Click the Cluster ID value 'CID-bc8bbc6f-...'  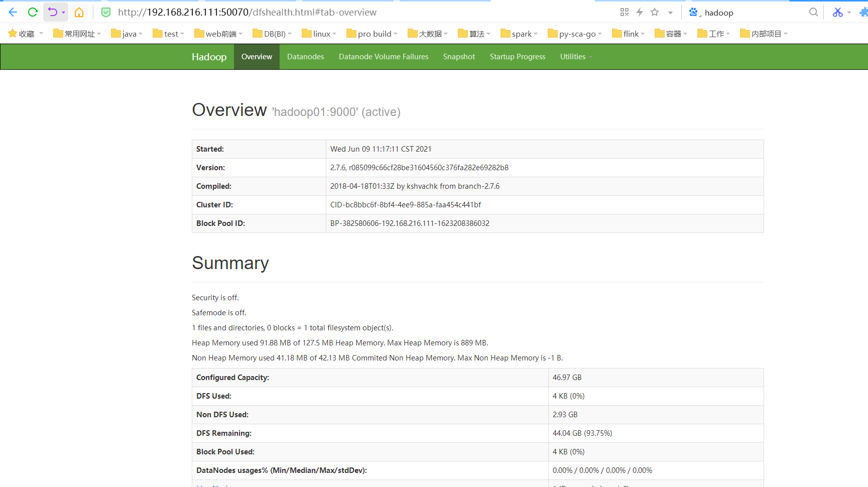[406, 205]
